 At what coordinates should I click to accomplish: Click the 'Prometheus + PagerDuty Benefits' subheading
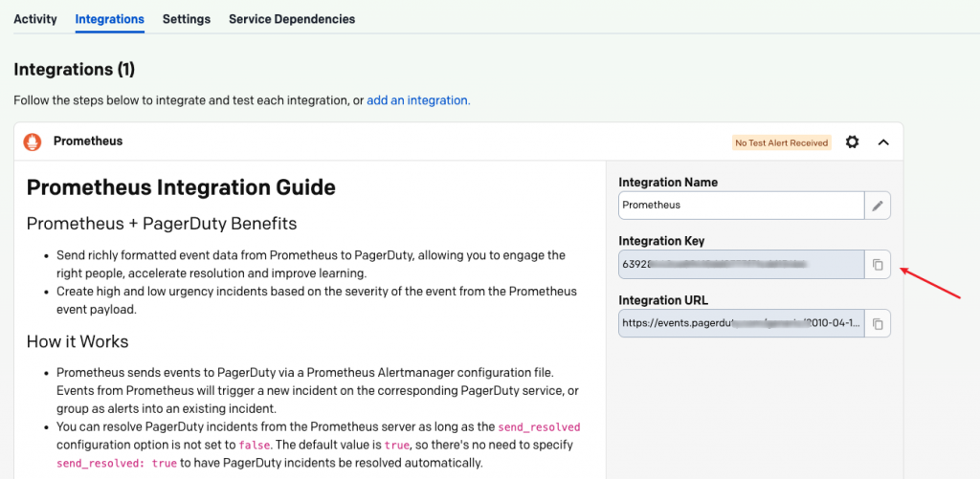[161, 224]
